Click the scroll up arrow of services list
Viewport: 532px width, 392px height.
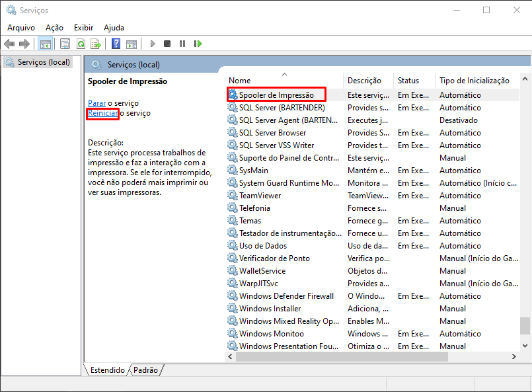click(525, 79)
